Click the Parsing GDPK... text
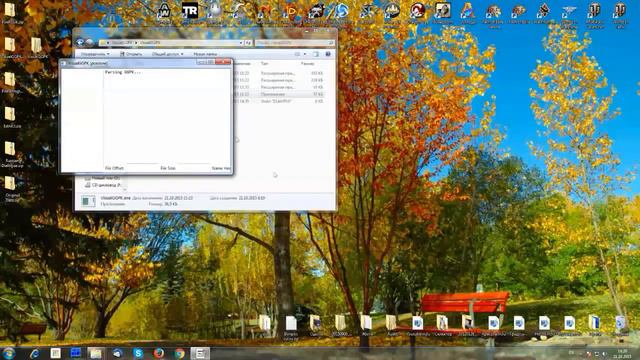The width and height of the screenshot is (640, 360). point(123,72)
